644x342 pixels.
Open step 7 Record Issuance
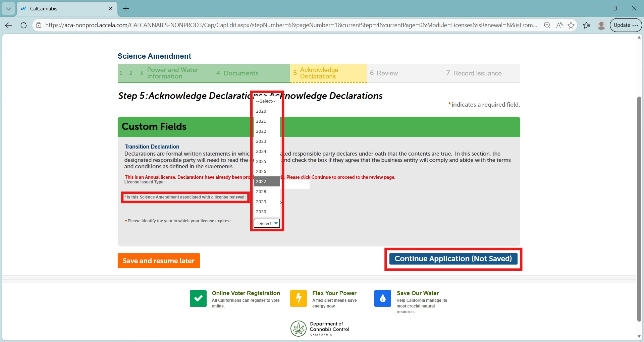474,73
